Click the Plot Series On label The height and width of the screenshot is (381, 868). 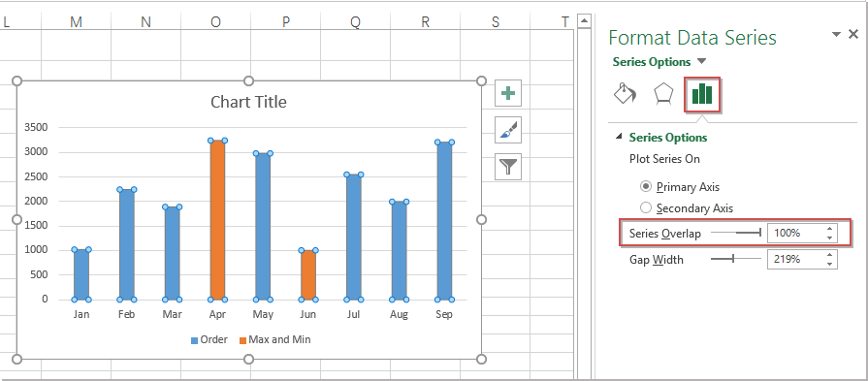(x=665, y=159)
